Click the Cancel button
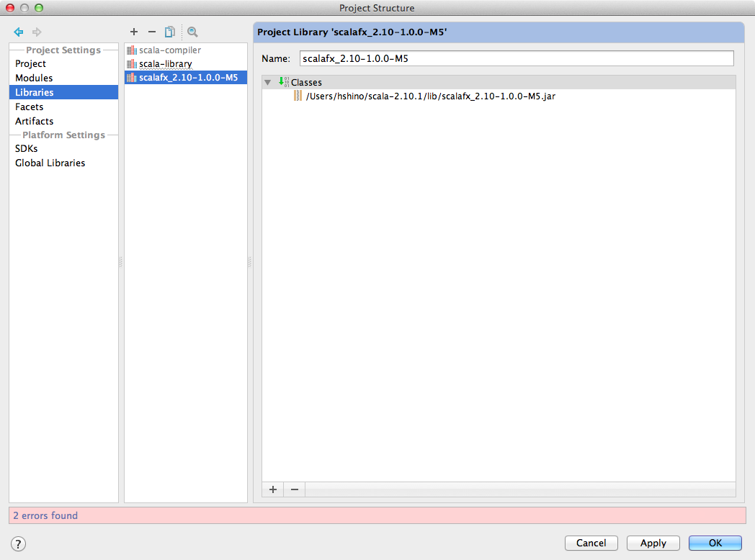Image resolution: width=755 pixels, height=560 pixels. (591, 543)
